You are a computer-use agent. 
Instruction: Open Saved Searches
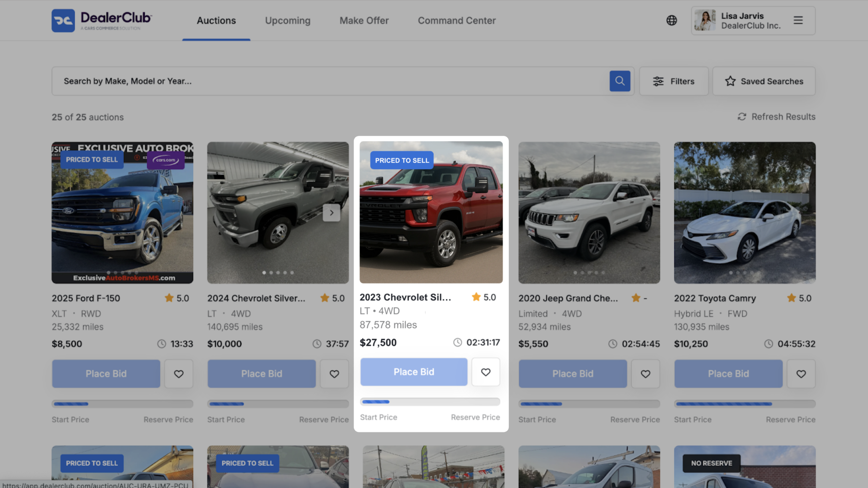coord(764,81)
